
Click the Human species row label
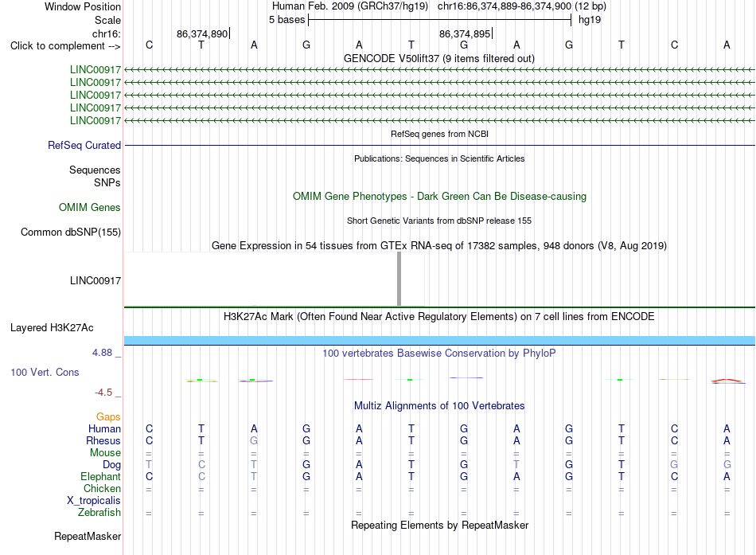click(x=104, y=428)
